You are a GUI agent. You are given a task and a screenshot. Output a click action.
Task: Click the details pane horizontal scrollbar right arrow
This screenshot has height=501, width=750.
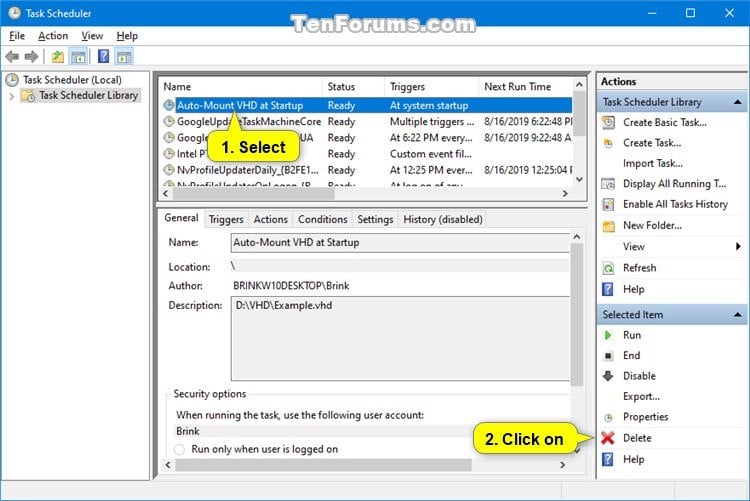562,465
